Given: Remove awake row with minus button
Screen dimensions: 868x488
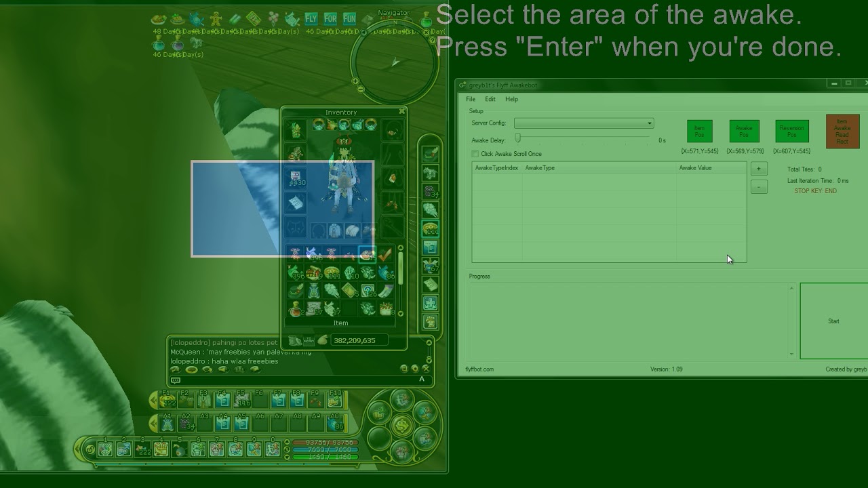Looking at the screenshot, I should 759,186.
